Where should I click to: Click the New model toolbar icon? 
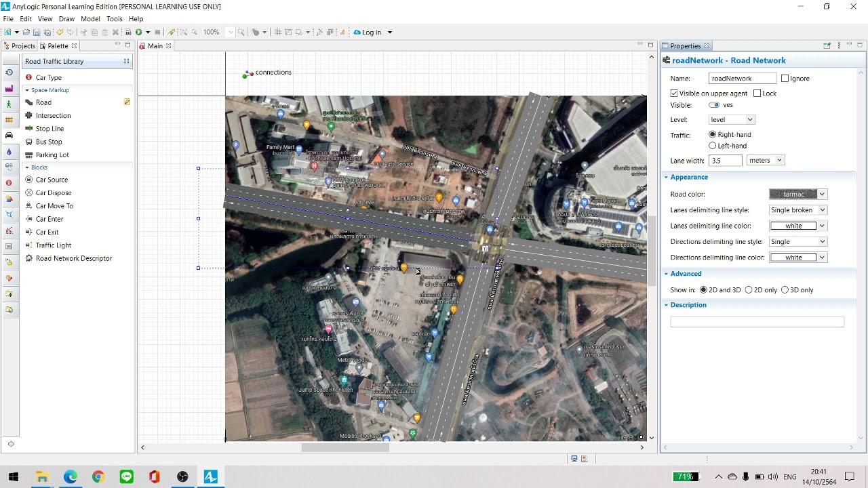coord(8,32)
